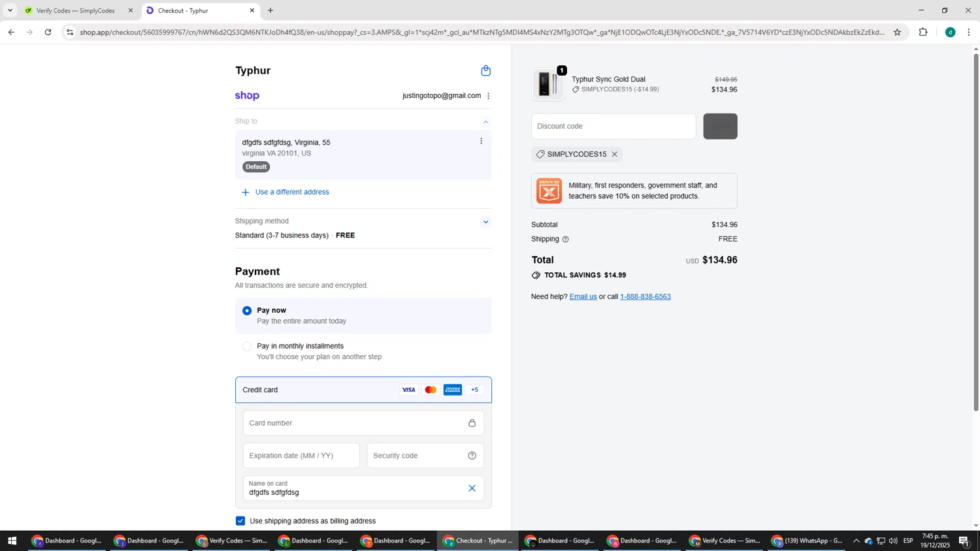Viewport: 980px width, 551px height.
Task: Expand the Shipping method section
Action: pyautogui.click(x=485, y=222)
